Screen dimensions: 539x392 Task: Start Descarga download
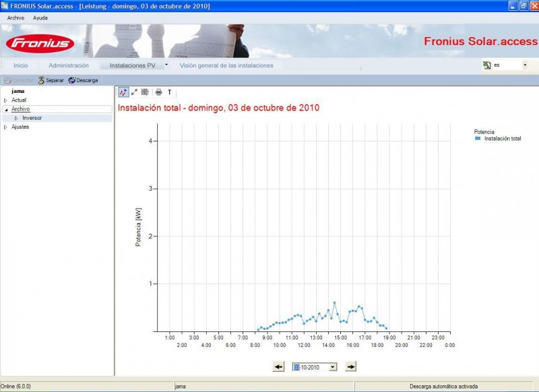83,80
